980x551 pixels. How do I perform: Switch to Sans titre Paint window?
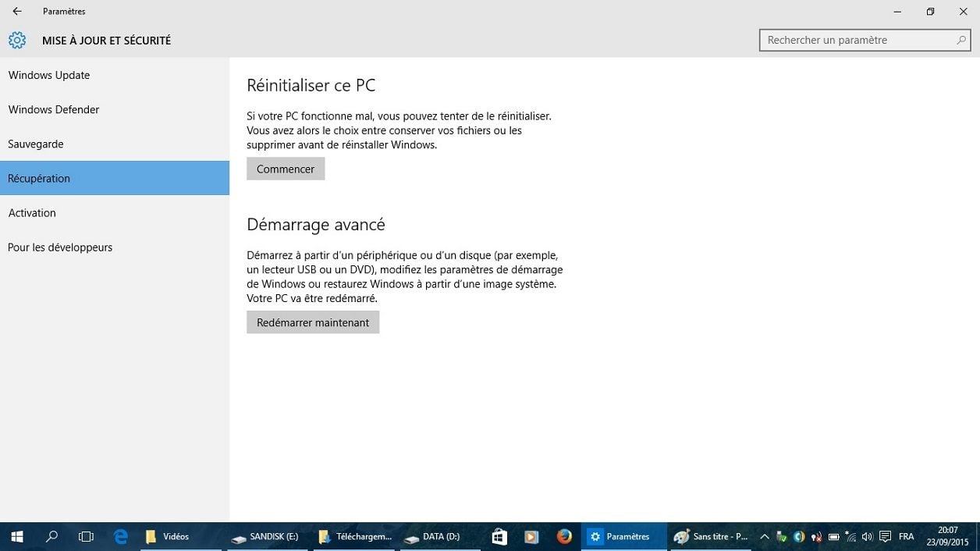[711, 536]
